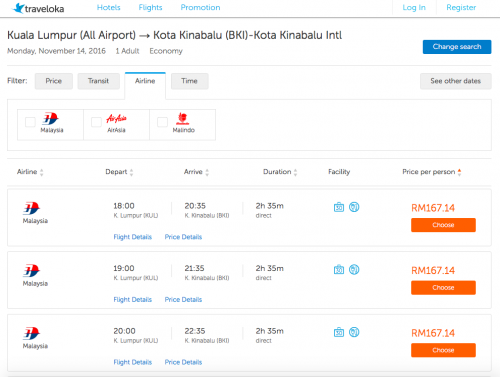Open Price Details for 20:00 flight
Screen dimensions: 500x377
(x=183, y=362)
